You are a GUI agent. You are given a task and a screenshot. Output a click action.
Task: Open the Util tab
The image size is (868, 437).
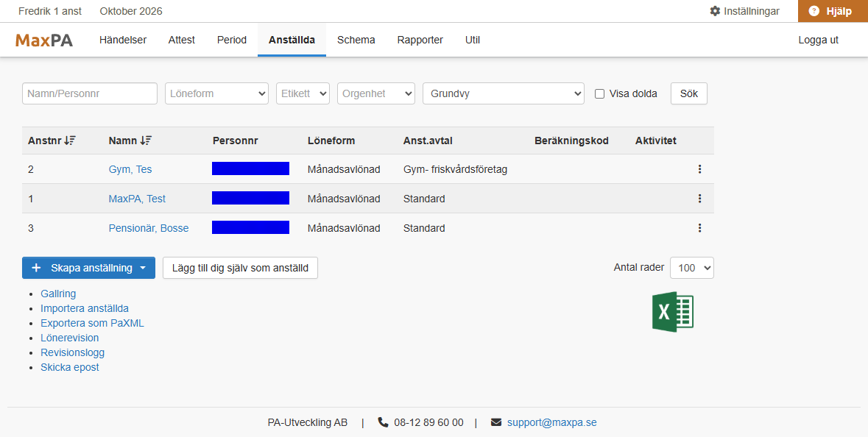473,40
